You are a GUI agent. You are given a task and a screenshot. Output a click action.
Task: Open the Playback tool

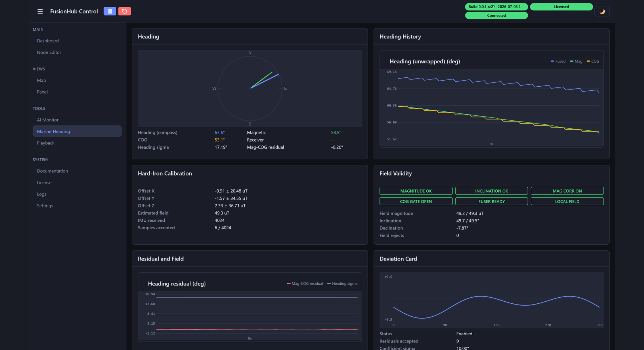[46, 143]
